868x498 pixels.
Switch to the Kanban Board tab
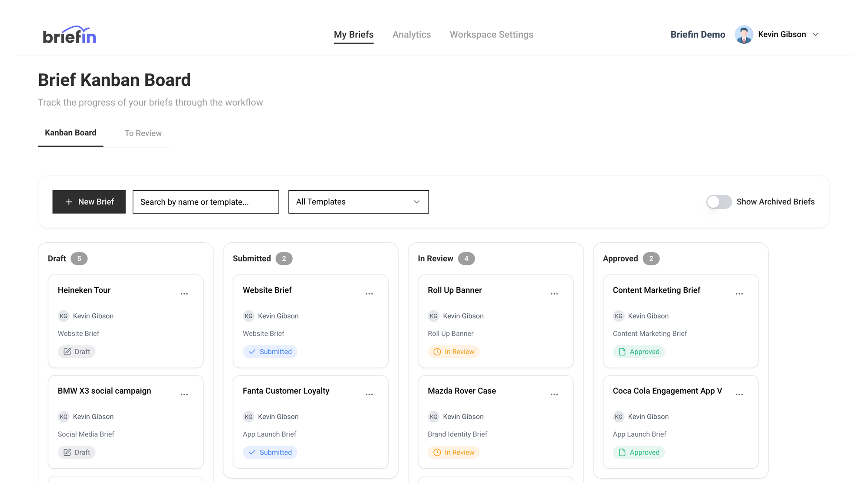pyautogui.click(x=71, y=133)
